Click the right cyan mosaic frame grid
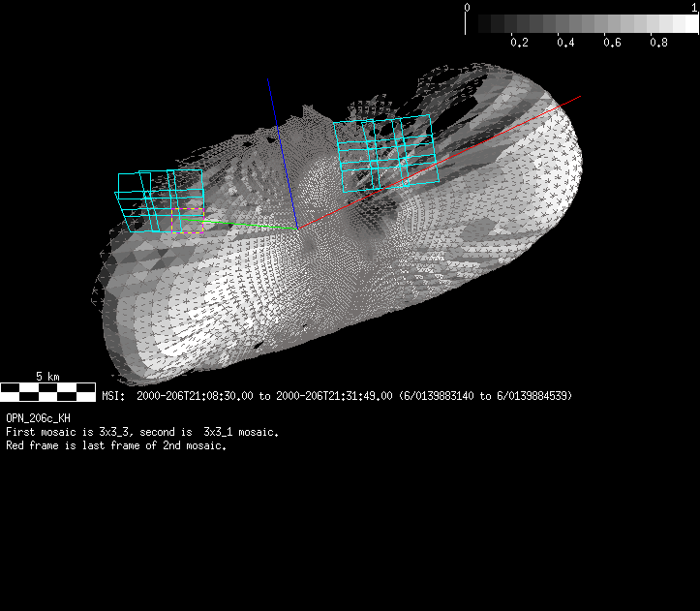 point(385,152)
